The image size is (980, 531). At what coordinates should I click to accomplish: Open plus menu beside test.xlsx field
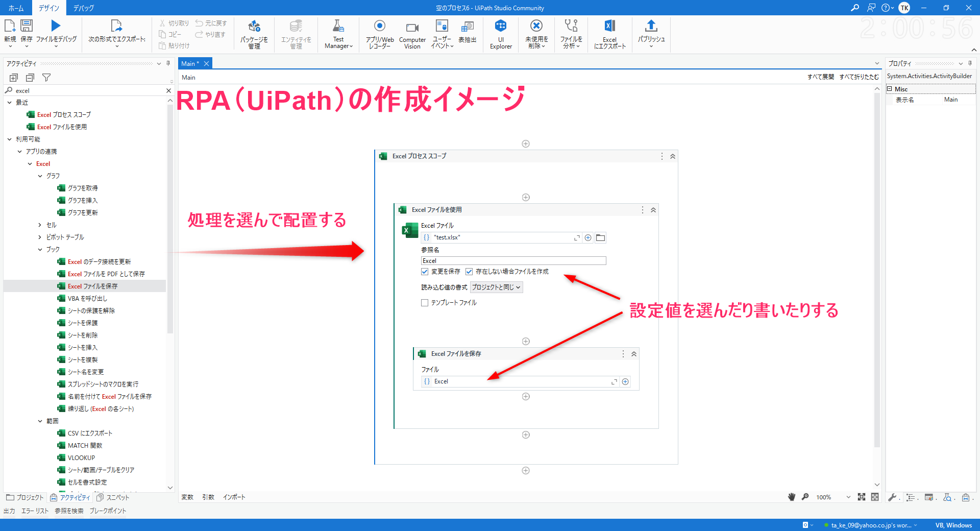point(588,237)
